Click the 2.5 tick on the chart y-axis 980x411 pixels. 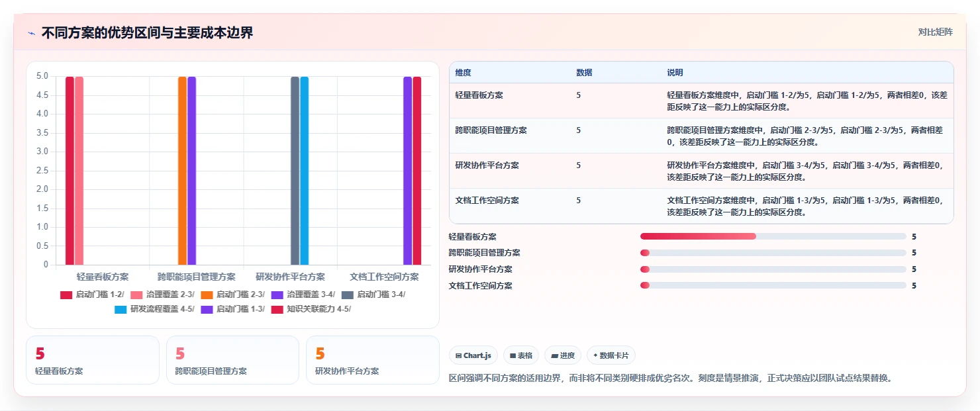click(x=42, y=171)
